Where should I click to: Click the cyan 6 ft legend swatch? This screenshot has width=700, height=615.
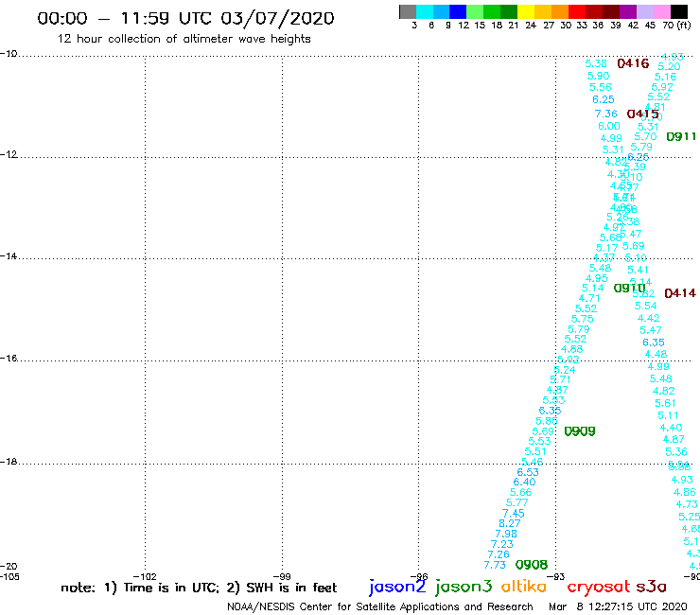(x=425, y=11)
